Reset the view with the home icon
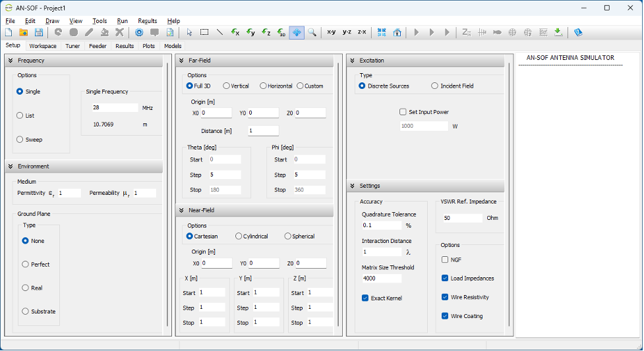Viewport: 644px width, 351px height. pos(397,32)
